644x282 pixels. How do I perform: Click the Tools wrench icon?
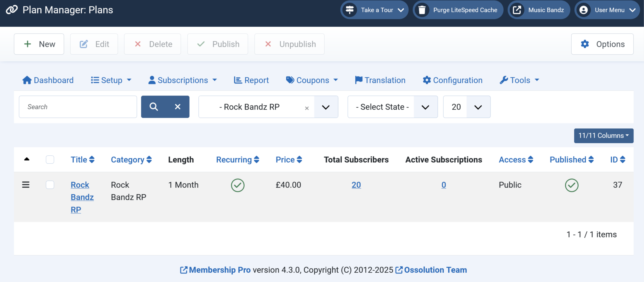(x=504, y=80)
